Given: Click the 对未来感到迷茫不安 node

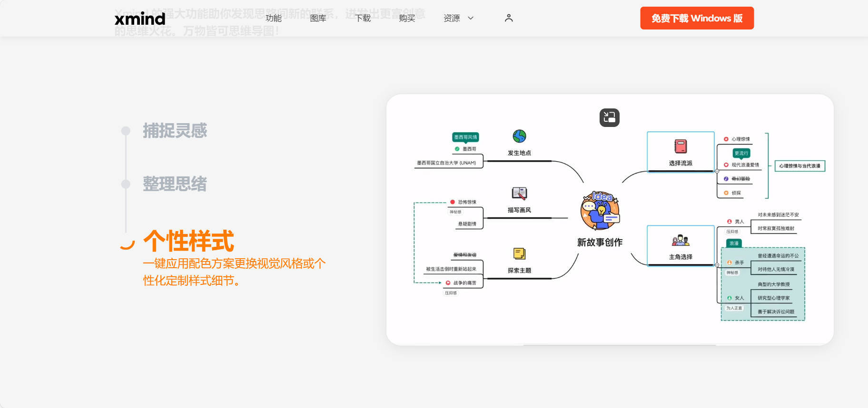Looking at the screenshot, I should point(779,215).
